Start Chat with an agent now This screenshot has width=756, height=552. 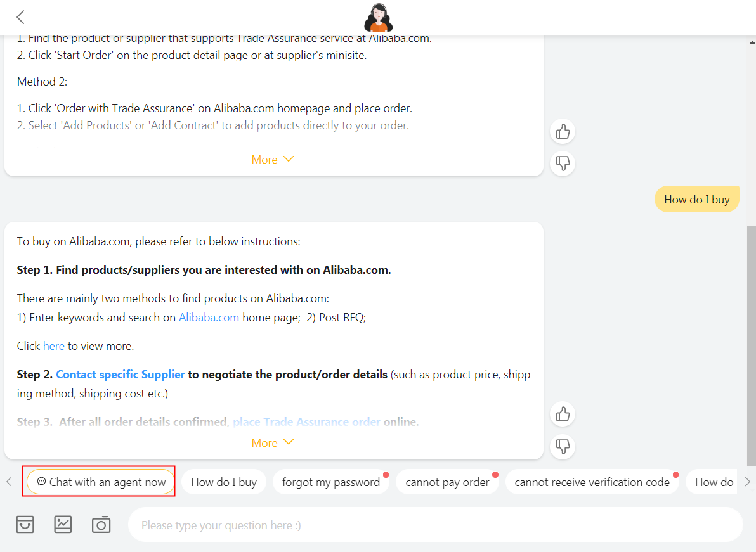pos(101,482)
